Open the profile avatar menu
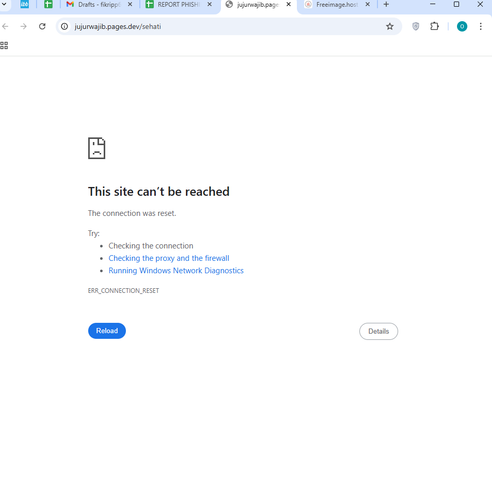This screenshot has height=500, width=492. click(x=462, y=26)
